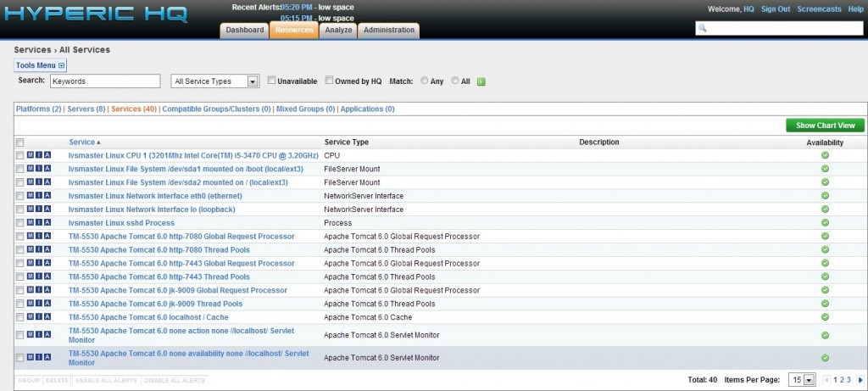Open the Administration tab
The width and height of the screenshot is (868, 391).
pos(389,31)
